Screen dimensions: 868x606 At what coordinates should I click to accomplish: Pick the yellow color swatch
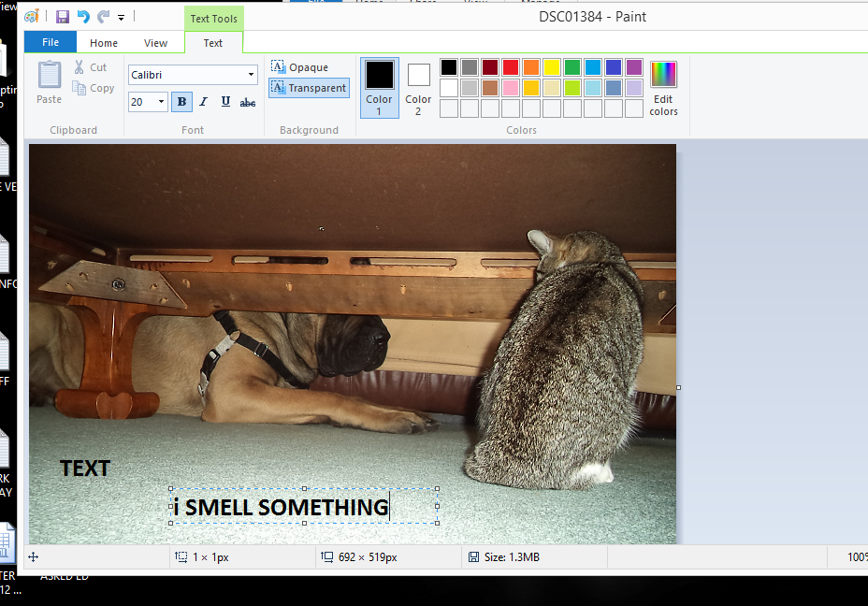pos(552,67)
